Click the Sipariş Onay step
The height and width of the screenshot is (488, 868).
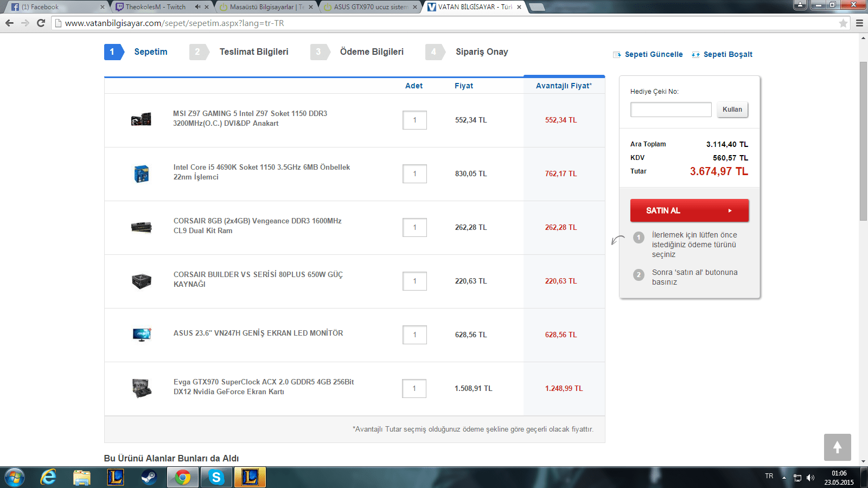pos(482,52)
